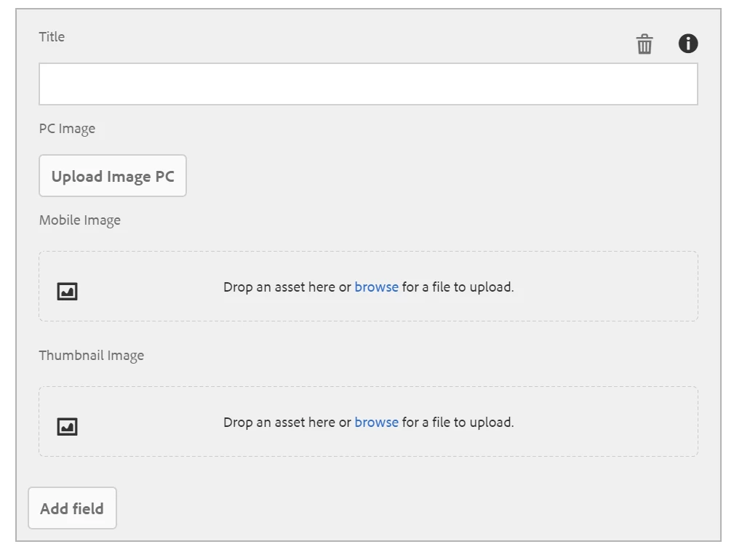Click the Thumbnail Image label
This screenshot has height=560, width=734.
[x=92, y=356]
